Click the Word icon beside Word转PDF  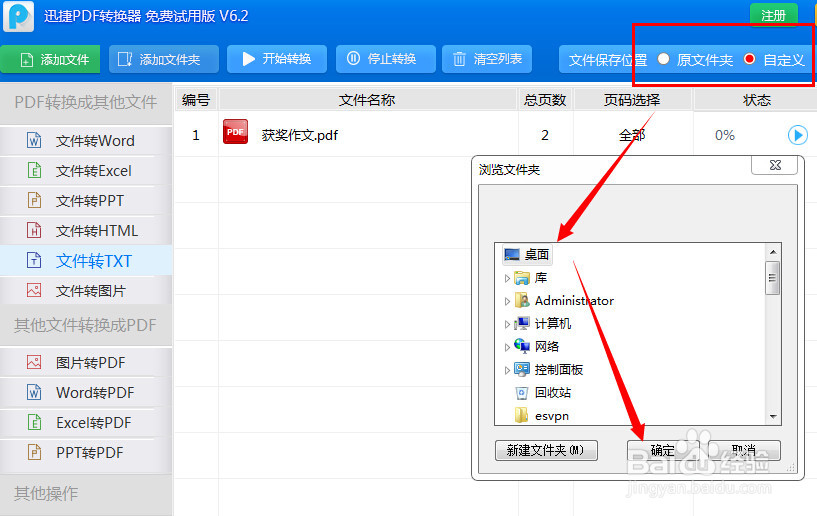click(34, 392)
